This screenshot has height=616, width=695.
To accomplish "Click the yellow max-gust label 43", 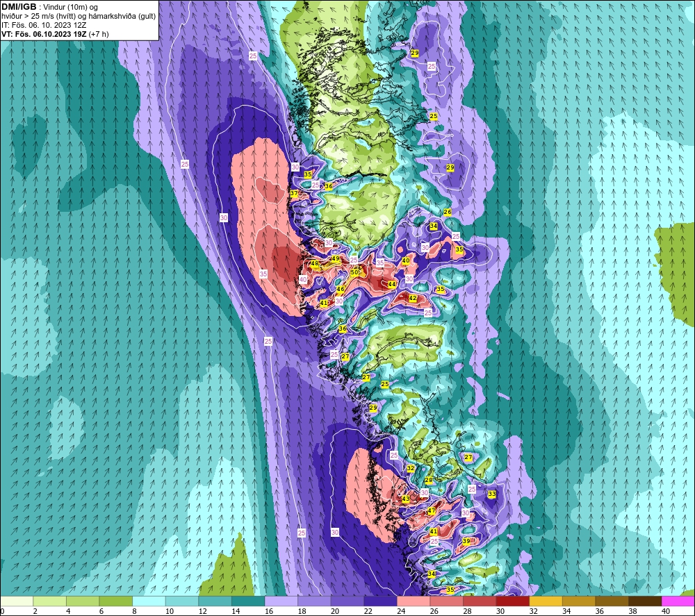I will (406, 499).
